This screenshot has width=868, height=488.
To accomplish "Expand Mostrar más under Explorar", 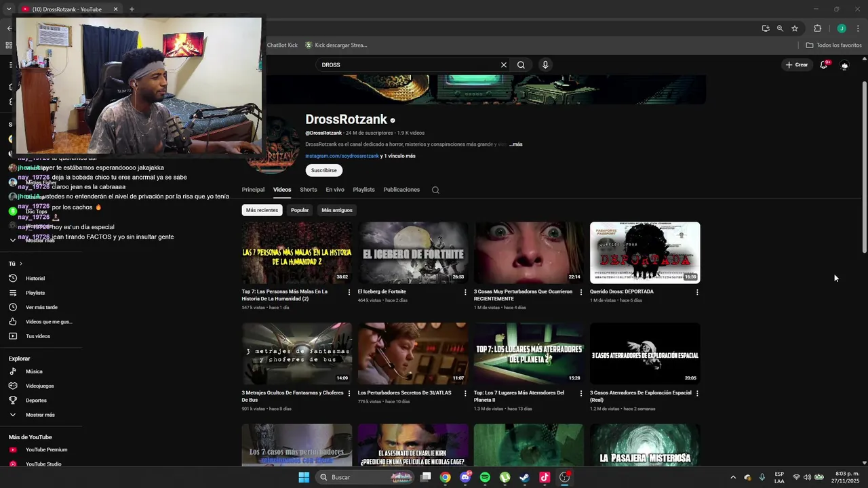I will (41, 415).
